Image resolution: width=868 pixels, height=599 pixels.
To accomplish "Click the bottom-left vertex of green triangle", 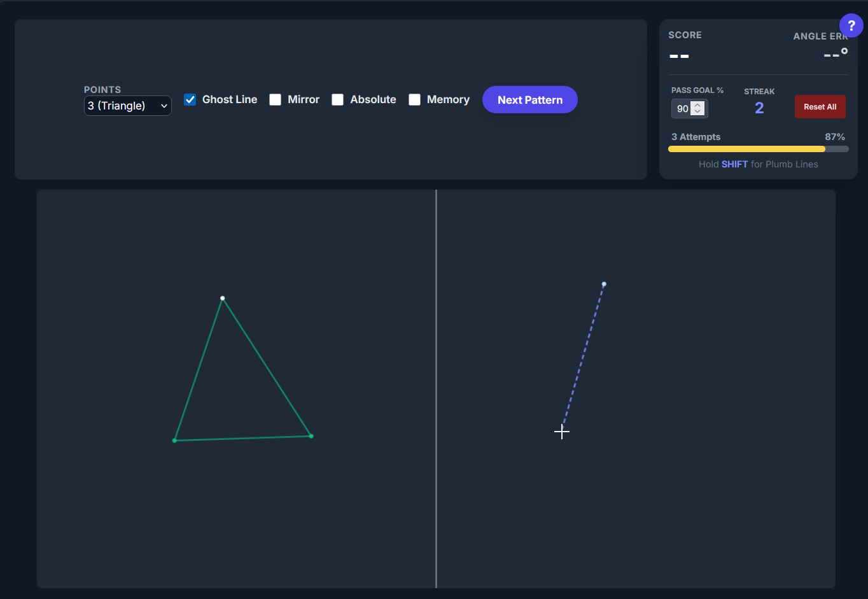I will click(174, 440).
